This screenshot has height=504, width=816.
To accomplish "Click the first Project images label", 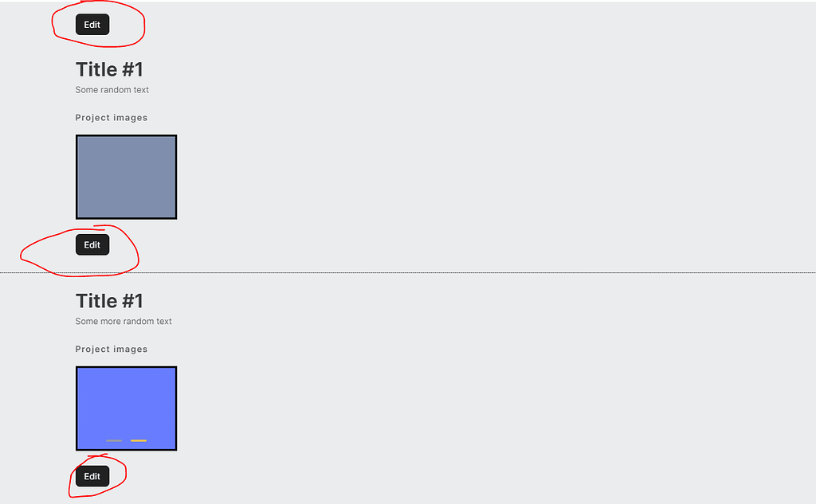I will click(x=112, y=117).
